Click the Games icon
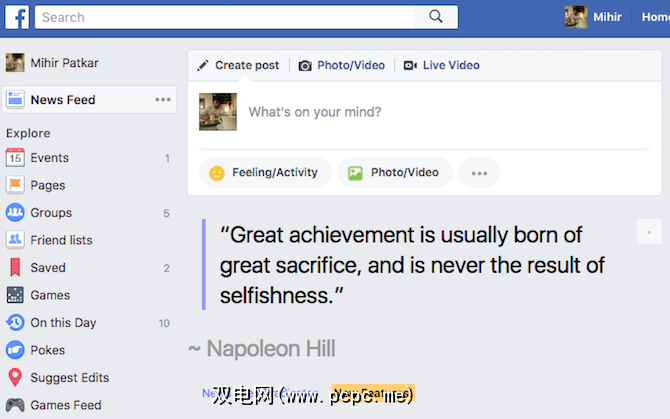The width and height of the screenshot is (670, 419). pyautogui.click(x=15, y=295)
